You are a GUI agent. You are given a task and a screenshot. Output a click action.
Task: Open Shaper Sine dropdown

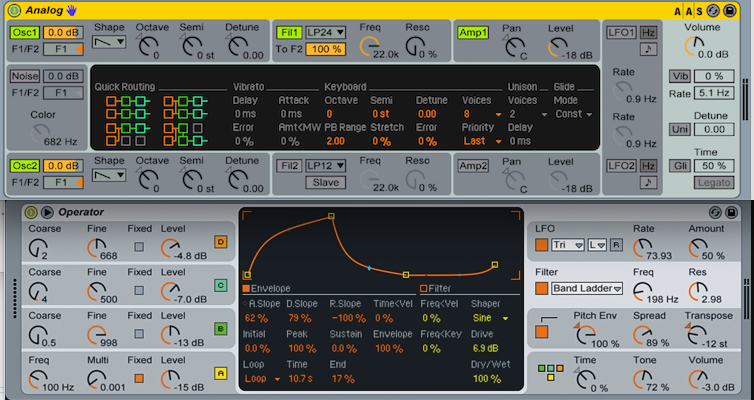pos(489,318)
